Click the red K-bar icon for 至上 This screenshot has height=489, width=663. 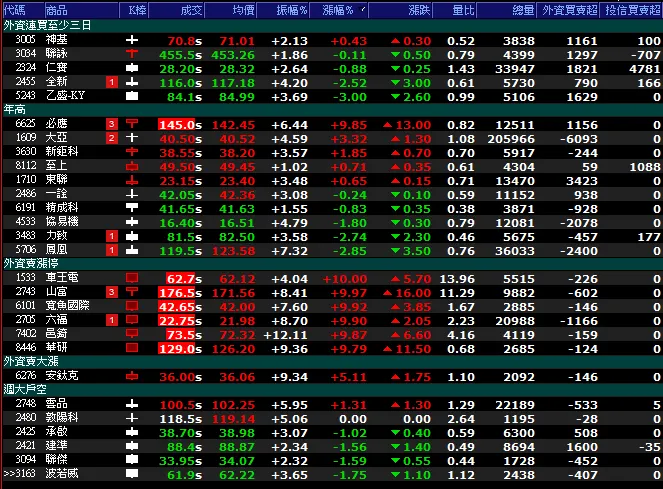point(132,166)
